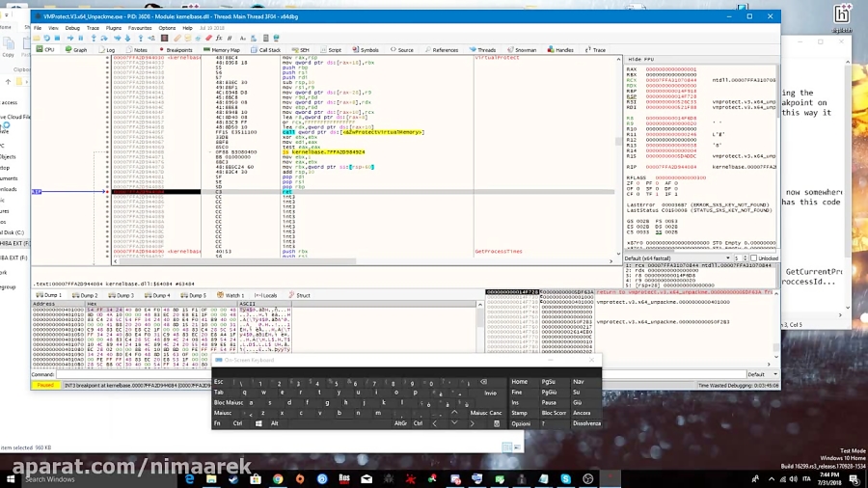Screen dimensions: 868x488
Task: Open Windows Start menu
Action: [11, 479]
